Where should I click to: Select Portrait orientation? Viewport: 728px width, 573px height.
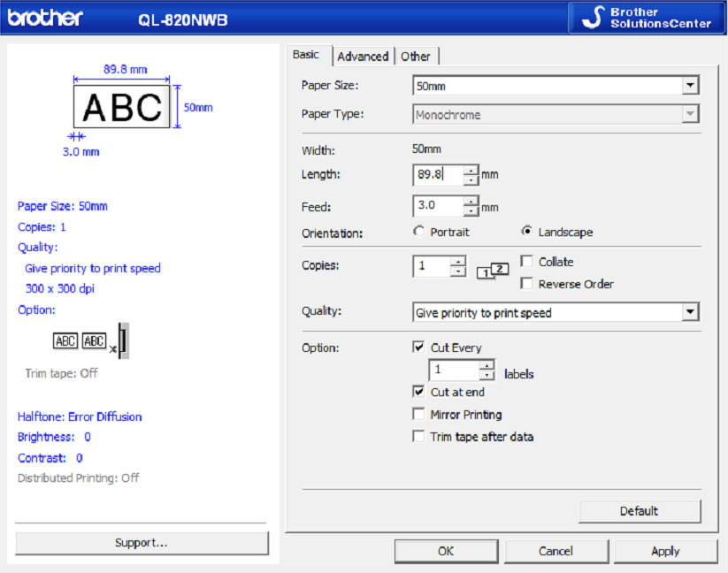(418, 232)
